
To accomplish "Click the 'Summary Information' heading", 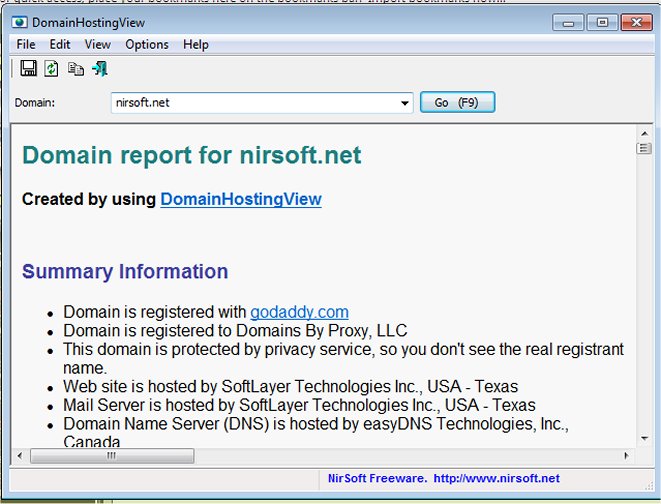I will (125, 271).
